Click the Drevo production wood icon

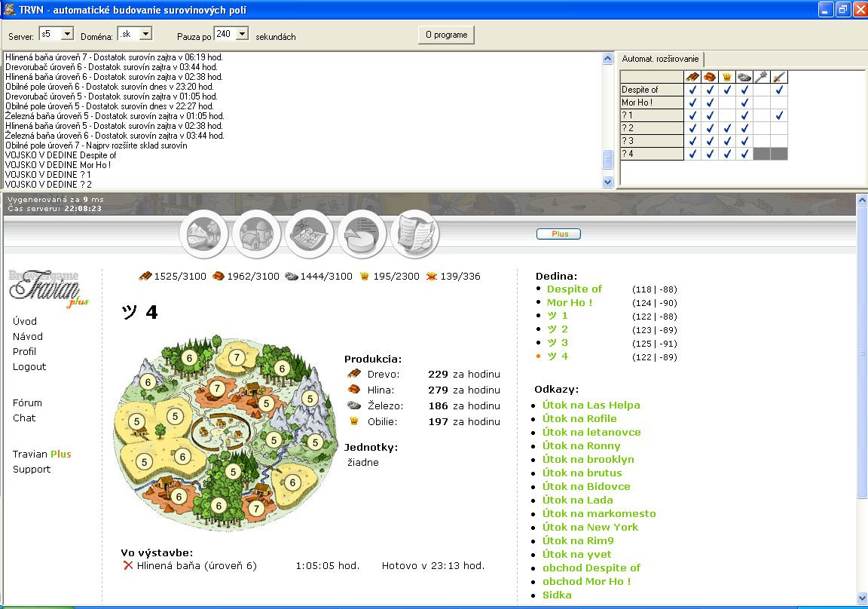click(x=353, y=374)
